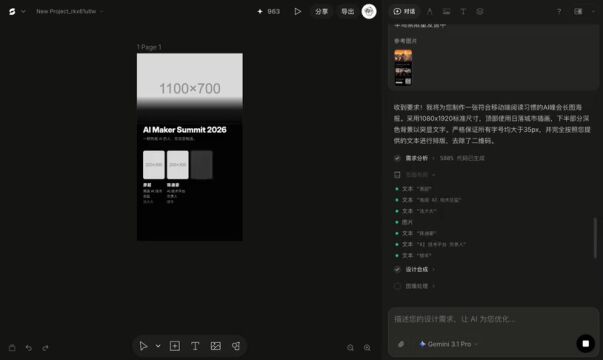This screenshot has height=360, width=603.
Task: Select the dark third speaker card
Action: pos(202,165)
